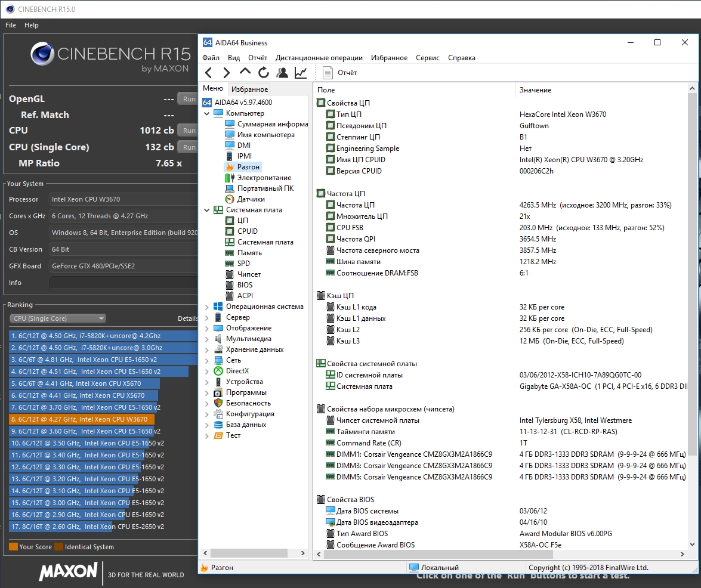Screen dimensions: 701x588
Task: Click the details pane horizontal scrollbar right arrow
Action: (x=683, y=554)
